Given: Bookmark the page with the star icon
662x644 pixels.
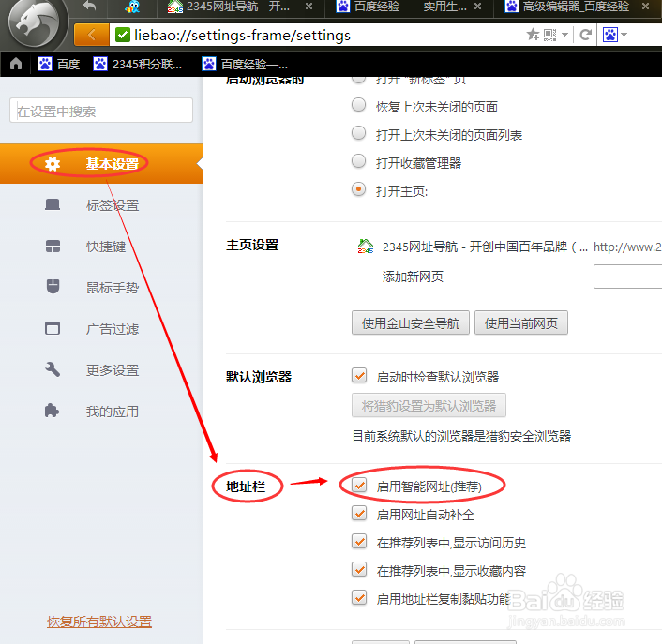Looking at the screenshot, I should (x=533, y=35).
